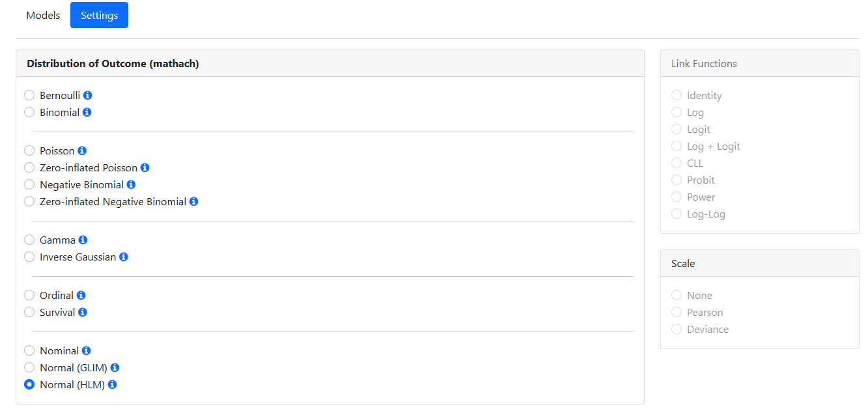The image size is (868, 411).
Task: Click info icon beside Ordinal
Action: pyautogui.click(x=81, y=296)
